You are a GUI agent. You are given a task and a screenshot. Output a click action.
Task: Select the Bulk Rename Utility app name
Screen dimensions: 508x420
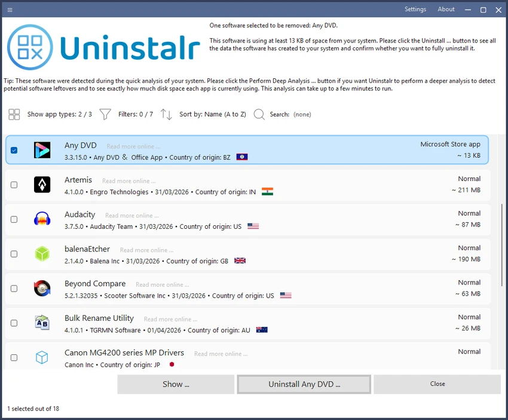coord(99,318)
